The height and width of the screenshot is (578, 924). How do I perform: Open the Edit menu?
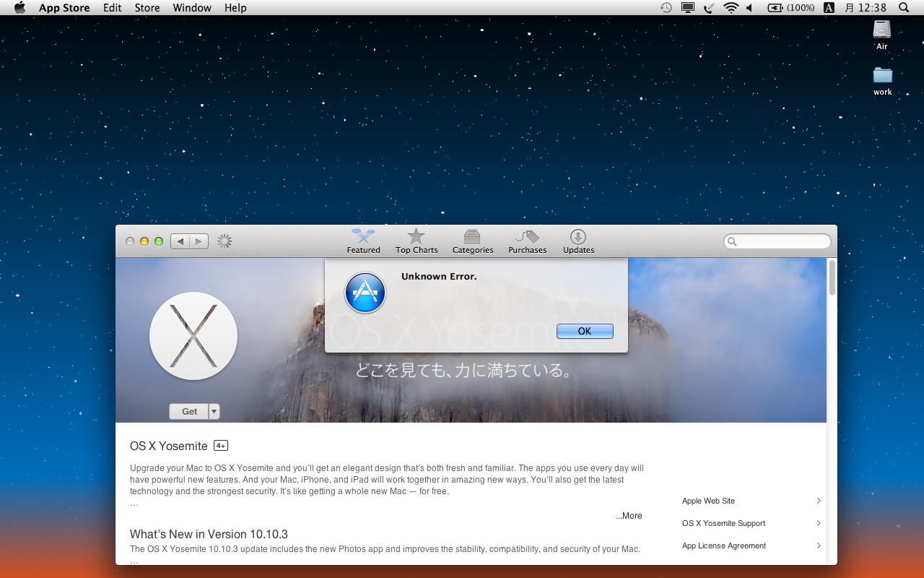click(x=112, y=7)
